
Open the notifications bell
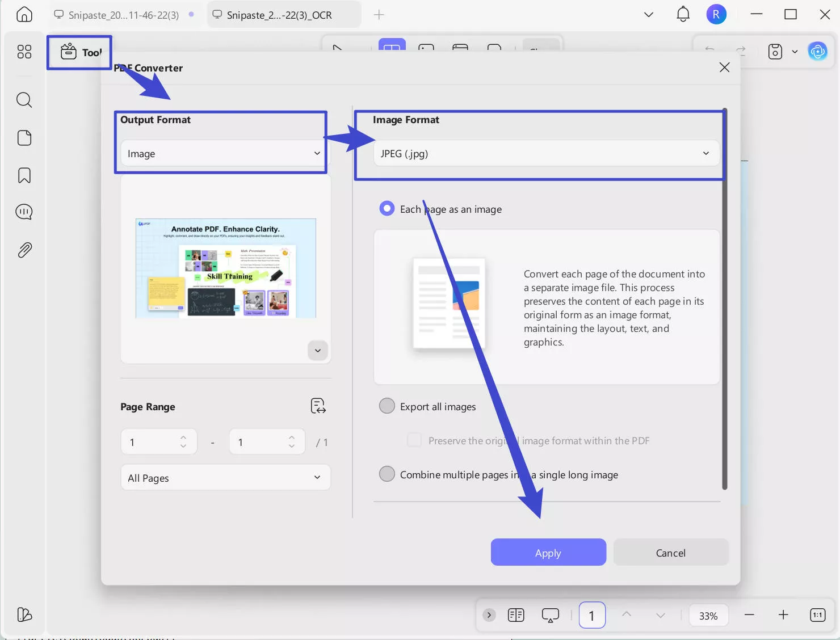coord(682,14)
